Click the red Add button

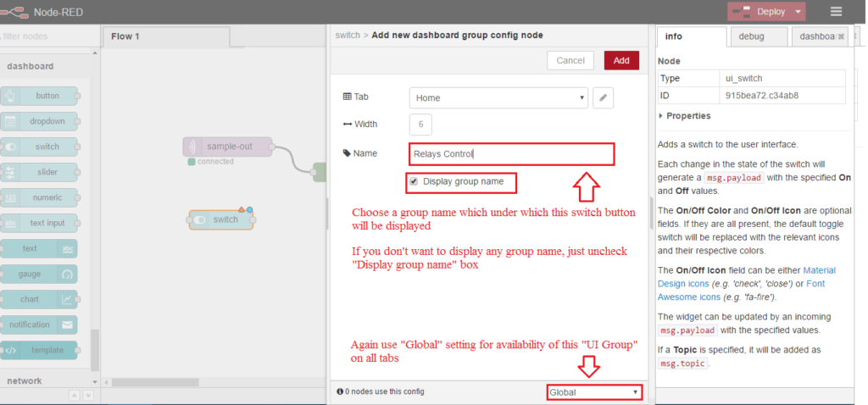[x=621, y=60]
